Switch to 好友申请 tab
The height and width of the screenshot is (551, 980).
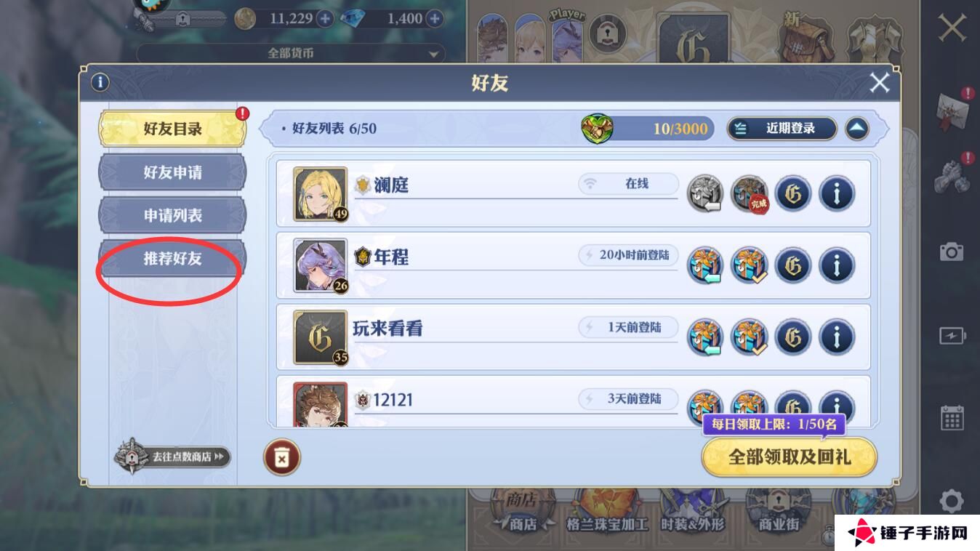point(172,172)
